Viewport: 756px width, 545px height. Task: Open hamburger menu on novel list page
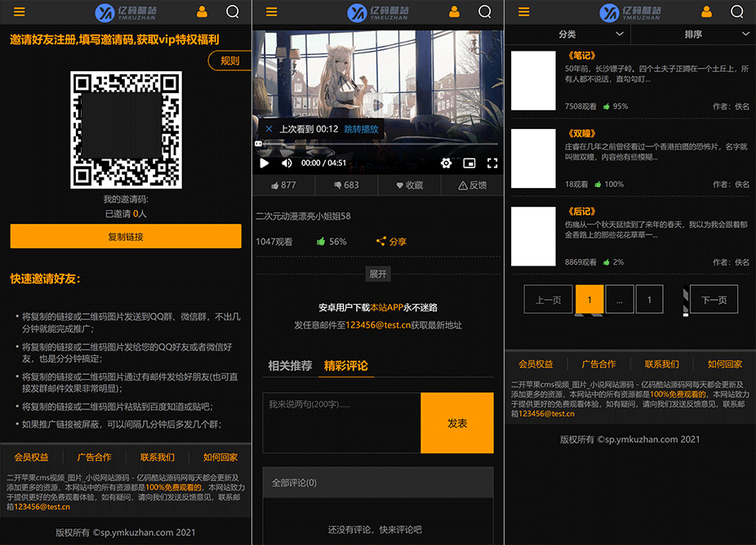[523, 12]
